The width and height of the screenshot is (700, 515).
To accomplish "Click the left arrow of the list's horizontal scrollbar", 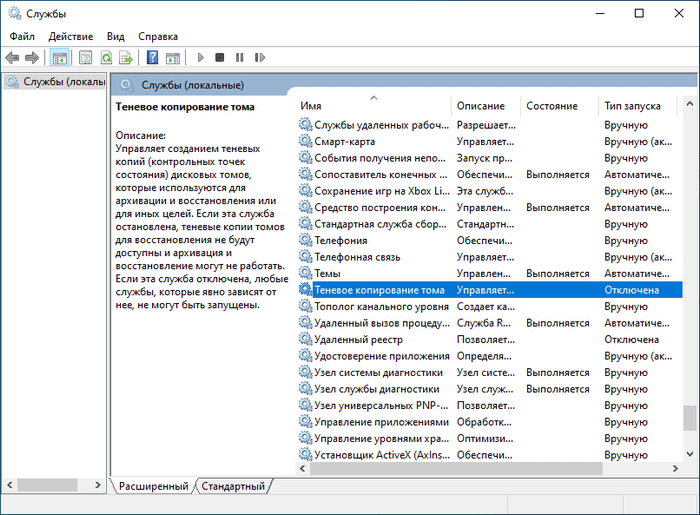I will 302,469.
